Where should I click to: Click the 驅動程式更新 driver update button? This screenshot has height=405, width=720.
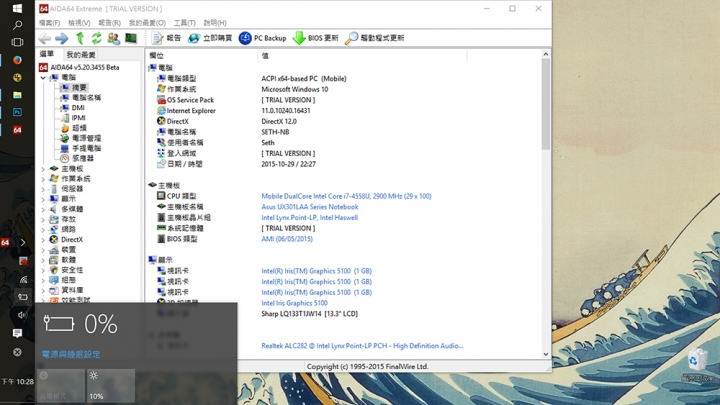(374, 38)
